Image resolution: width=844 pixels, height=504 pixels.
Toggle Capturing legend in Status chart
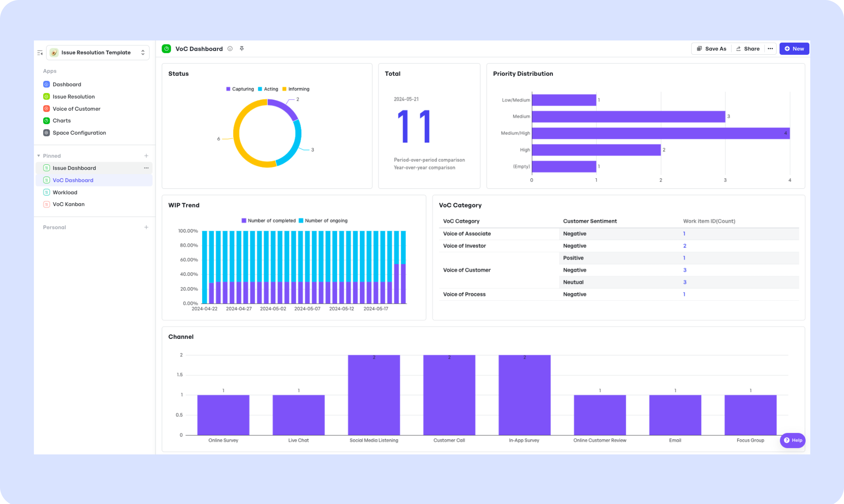[x=240, y=89]
